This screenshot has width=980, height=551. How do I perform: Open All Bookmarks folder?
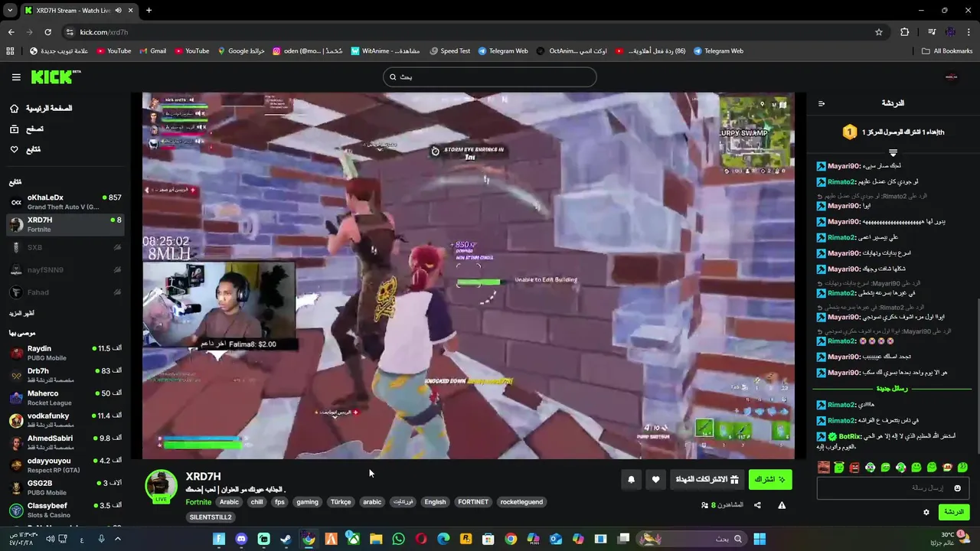(947, 51)
